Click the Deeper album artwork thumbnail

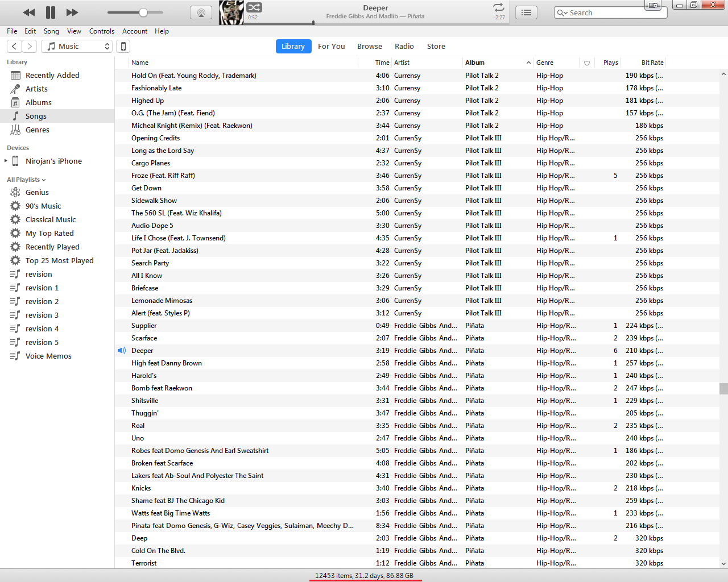coord(231,12)
